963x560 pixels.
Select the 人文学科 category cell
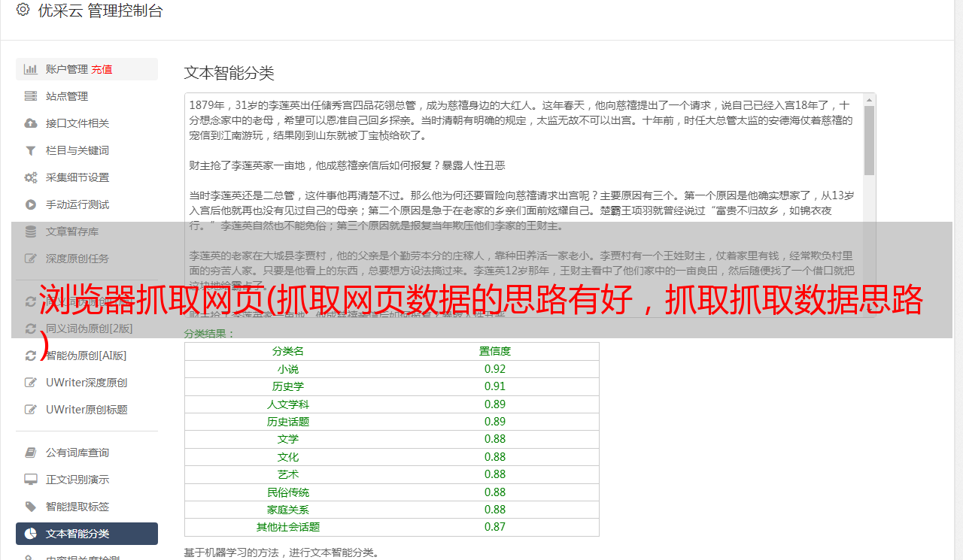(x=288, y=404)
